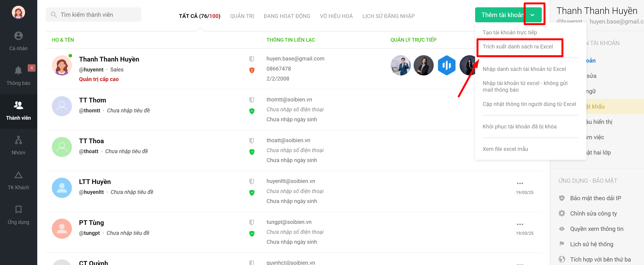
Task: Switch to the ĐANG HOẠT ĐỘNG tab
Action: (287, 16)
